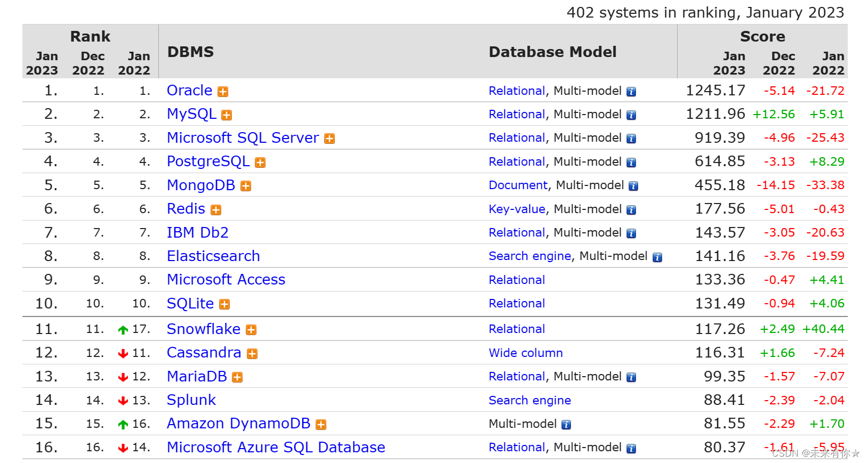Open the Cassandra link
The image size is (868, 463).
204,352
